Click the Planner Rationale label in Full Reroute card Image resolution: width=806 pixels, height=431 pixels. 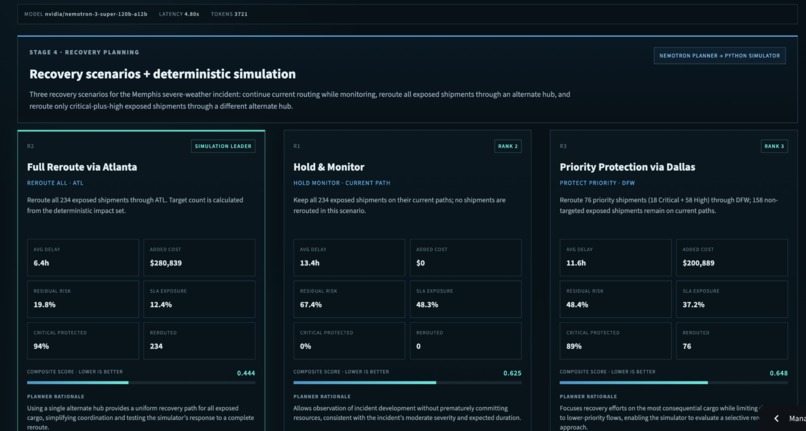56,397
